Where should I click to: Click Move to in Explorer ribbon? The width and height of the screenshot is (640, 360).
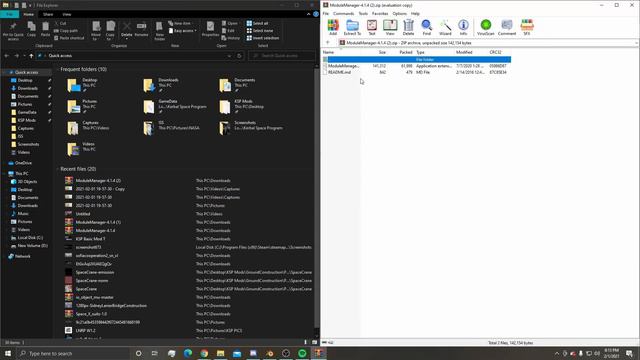click(96, 31)
